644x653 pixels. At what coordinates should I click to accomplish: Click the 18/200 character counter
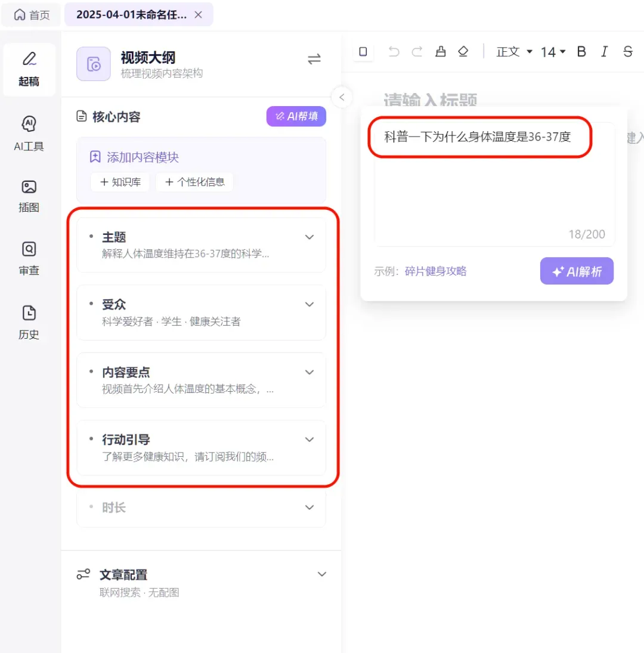point(587,234)
